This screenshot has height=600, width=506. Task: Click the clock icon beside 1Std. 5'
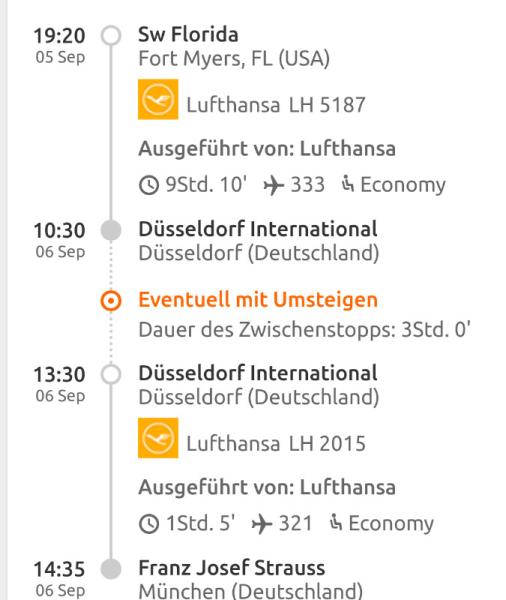[149, 524]
